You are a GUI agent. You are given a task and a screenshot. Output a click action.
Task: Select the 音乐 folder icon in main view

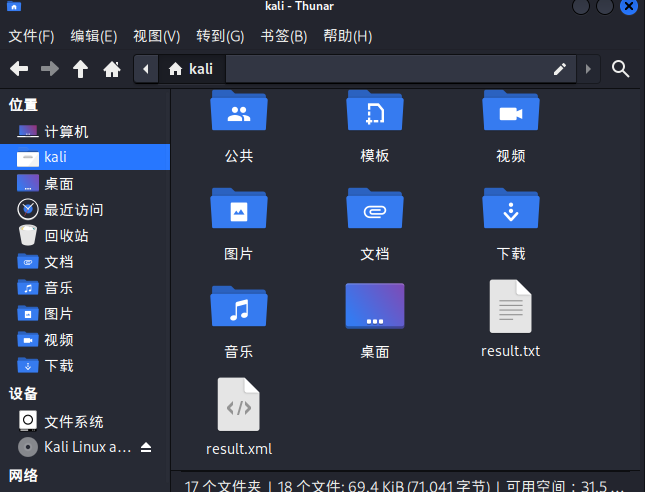click(x=239, y=306)
